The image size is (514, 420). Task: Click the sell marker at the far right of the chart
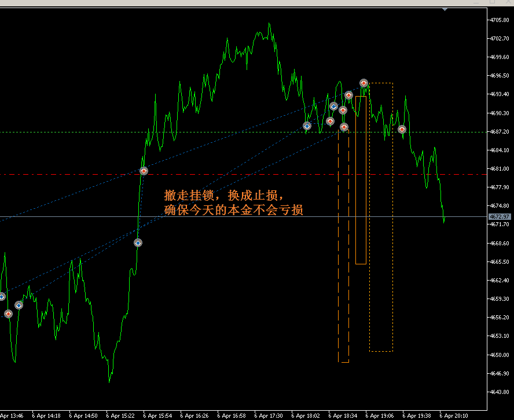[402, 130]
